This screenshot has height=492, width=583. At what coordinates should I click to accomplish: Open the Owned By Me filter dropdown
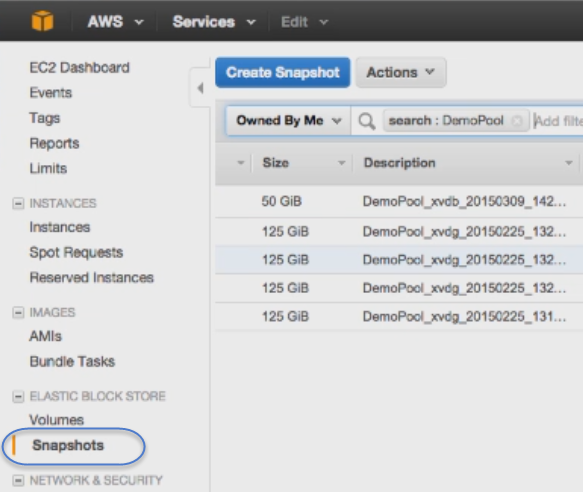(289, 120)
